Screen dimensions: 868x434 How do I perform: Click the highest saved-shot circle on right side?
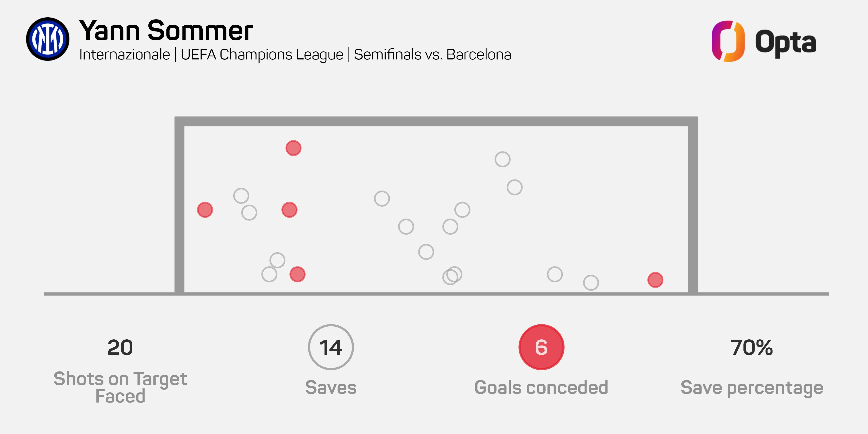502,159
